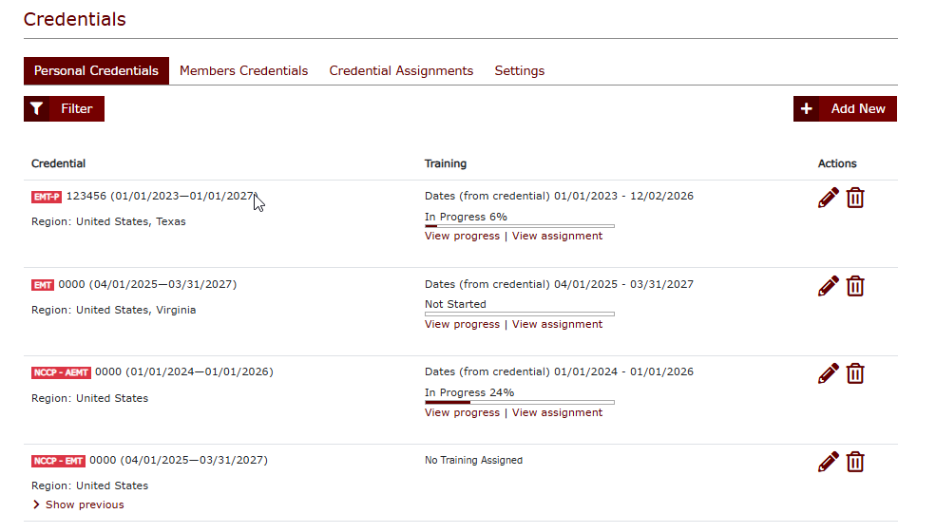Click training dates 01/01/2023 - 12/02/2026

pos(624,196)
